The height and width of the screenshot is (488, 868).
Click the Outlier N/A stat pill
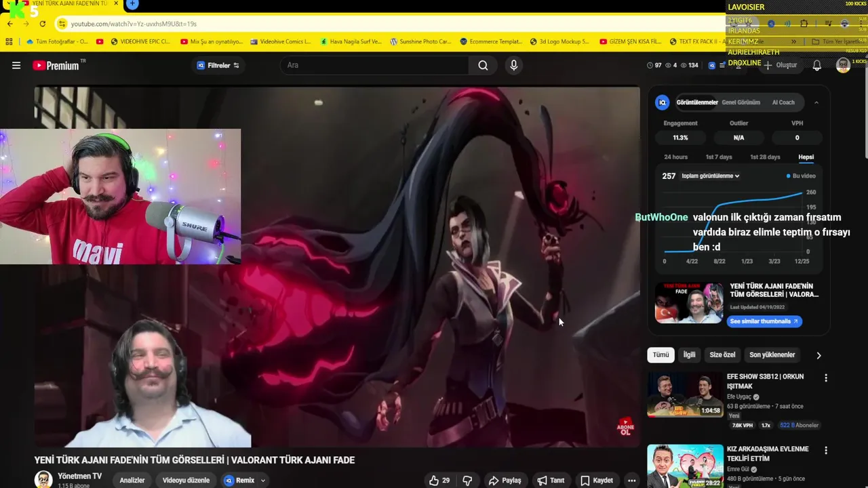point(738,138)
